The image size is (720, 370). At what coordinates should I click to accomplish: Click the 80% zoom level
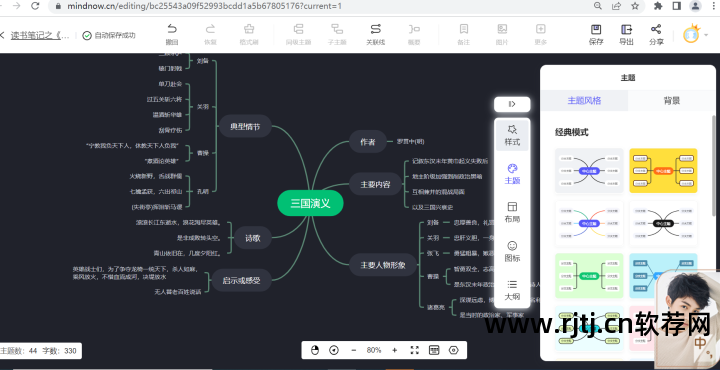click(x=374, y=350)
